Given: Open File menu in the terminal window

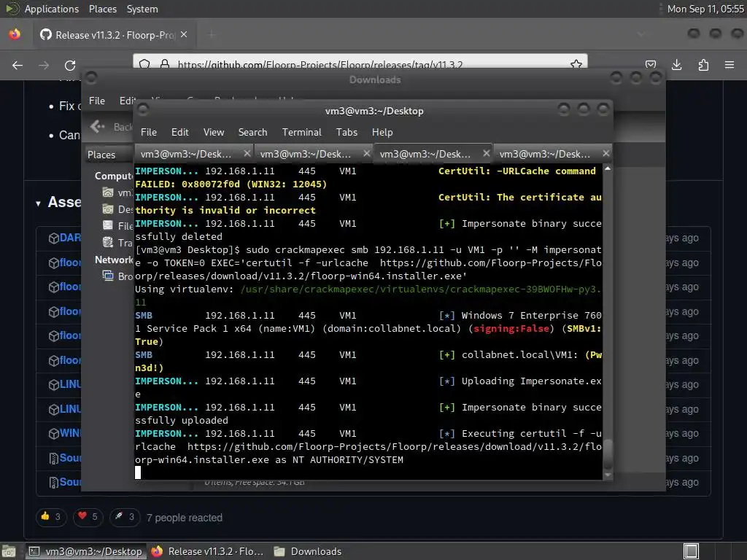Looking at the screenshot, I should coord(149,132).
